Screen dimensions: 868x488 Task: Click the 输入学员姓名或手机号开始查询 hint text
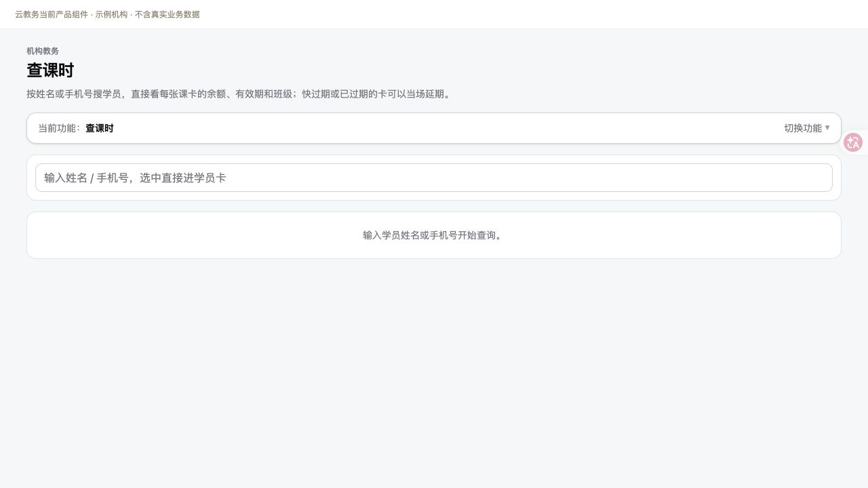[434, 235]
